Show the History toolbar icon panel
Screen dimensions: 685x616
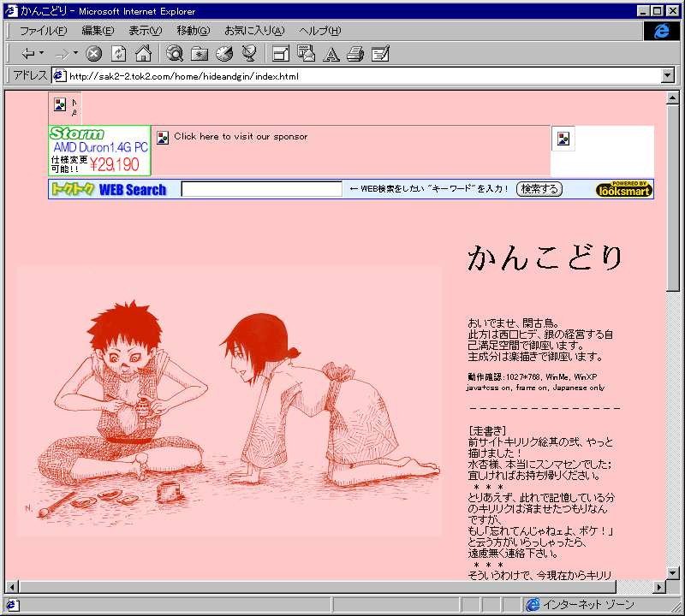224,54
